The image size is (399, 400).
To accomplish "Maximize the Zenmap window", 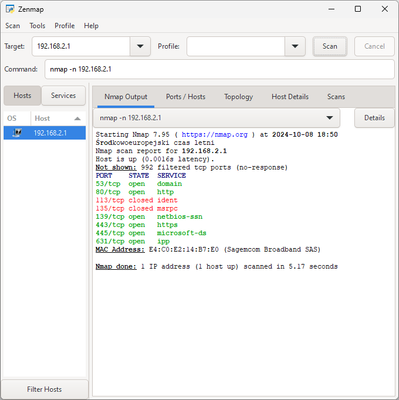I will pyautogui.click(x=358, y=9).
